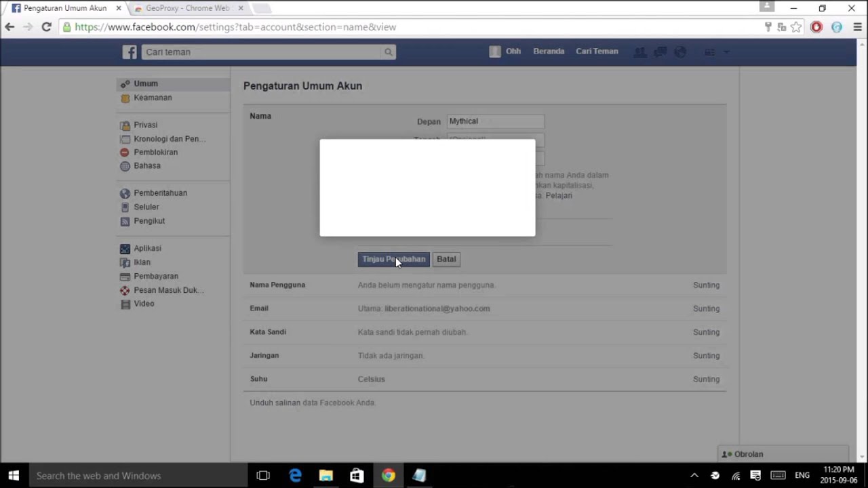Open the privacy shortcuts icon in header
This screenshot has width=868, height=488.
click(x=709, y=52)
